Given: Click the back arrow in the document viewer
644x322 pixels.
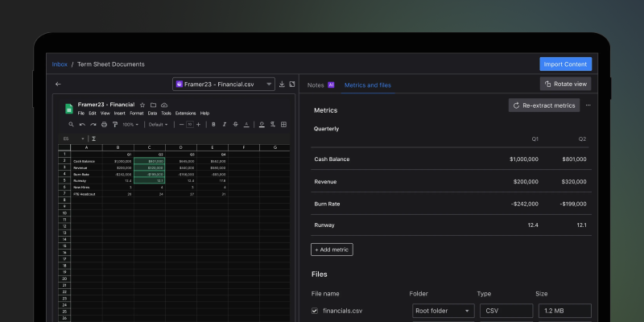Looking at the screenshot, I should point(58,85).
